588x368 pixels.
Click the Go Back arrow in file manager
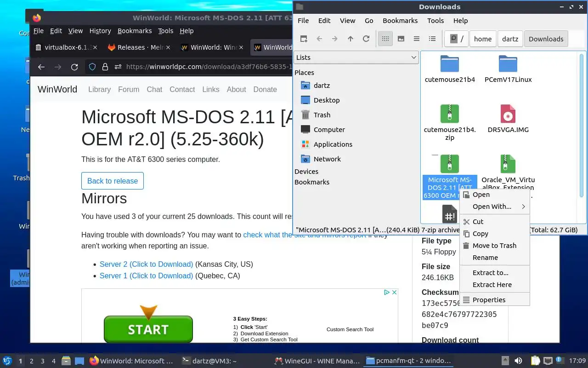[x=319, y=39]
